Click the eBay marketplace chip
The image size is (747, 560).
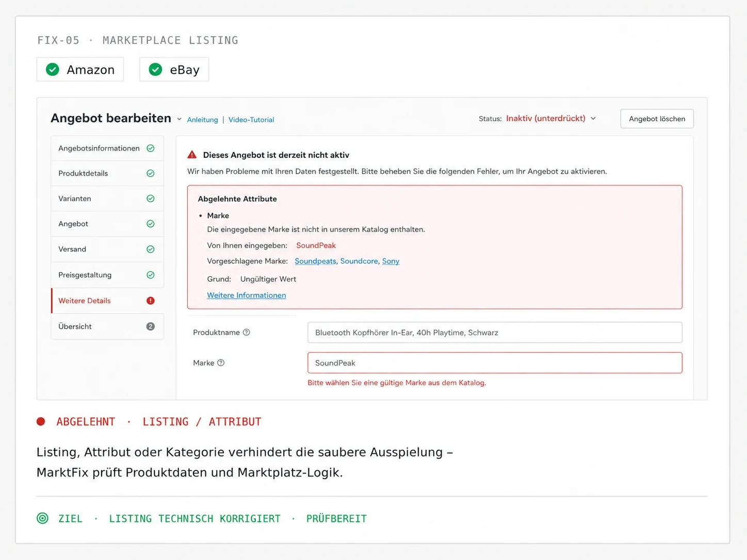pos(174,69)
